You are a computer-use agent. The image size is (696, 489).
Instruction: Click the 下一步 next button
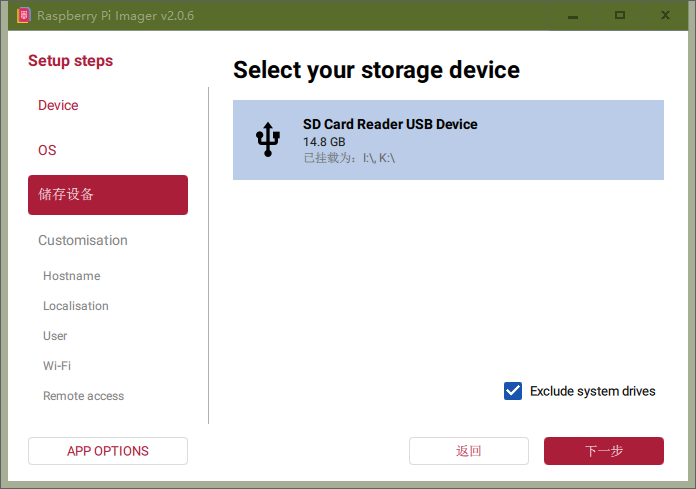click(603, 451)
